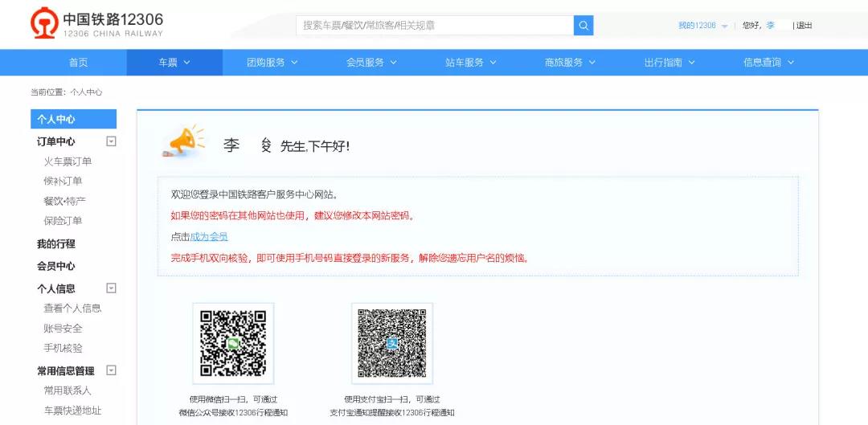Select 账号安全 in the sidebar
This screenshot has width=868, height=425.
pos(63,329)
